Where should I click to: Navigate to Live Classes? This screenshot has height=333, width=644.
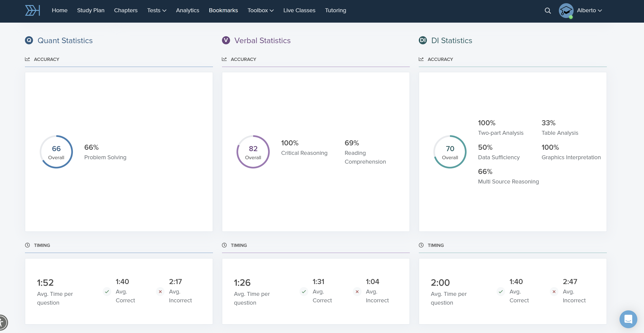[x=299, y=11]
